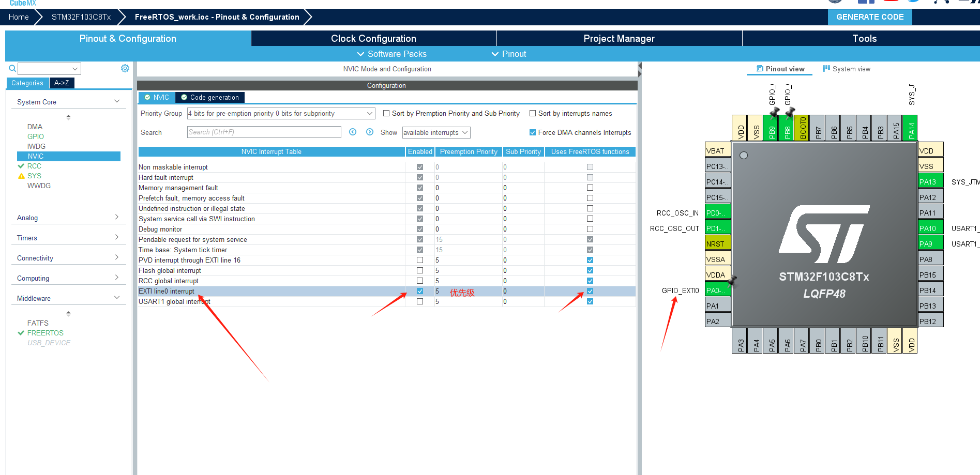This screenshot has height=475, width=980.
Task: Disable EXTI line0 interrupt enabled checkbox
Action: coord(420,291)
